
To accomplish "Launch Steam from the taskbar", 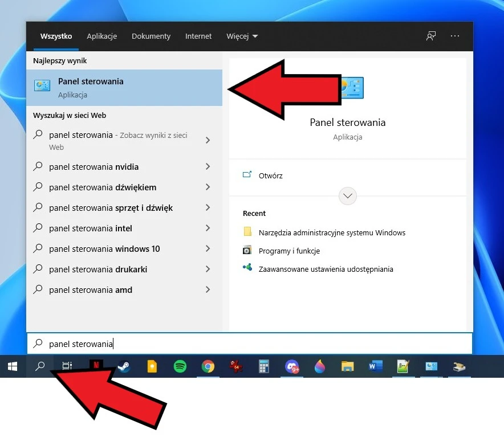I will pos(124,366).
